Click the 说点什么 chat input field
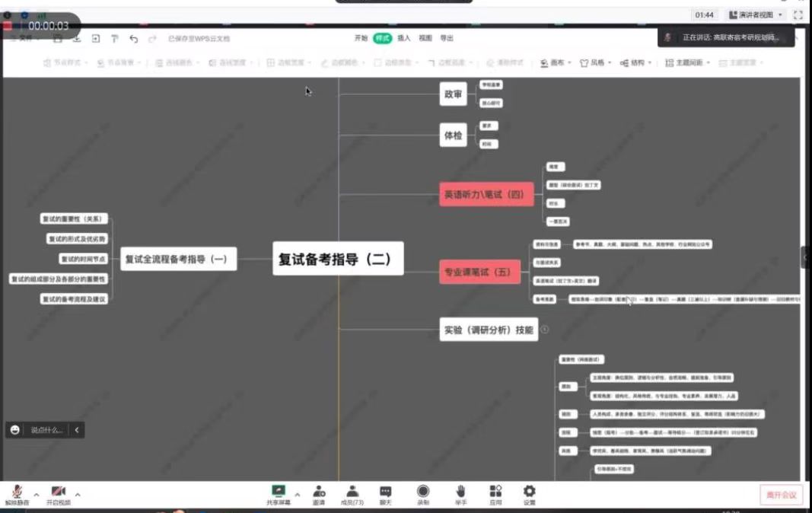 tap(46, 430)
